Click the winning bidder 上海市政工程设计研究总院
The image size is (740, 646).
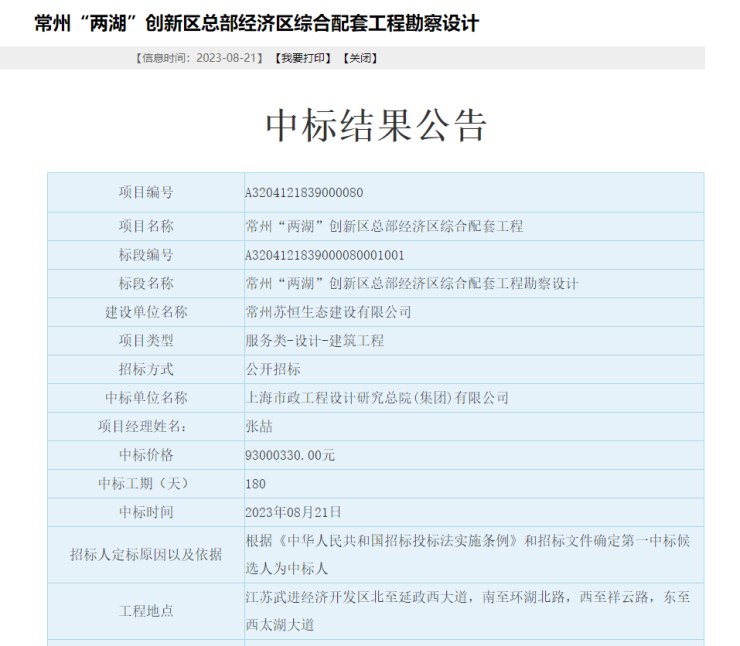pos(377,398)
